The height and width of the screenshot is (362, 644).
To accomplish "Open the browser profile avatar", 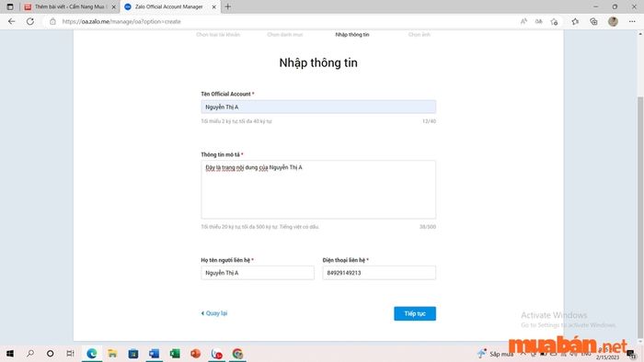I will pos(614,21).
